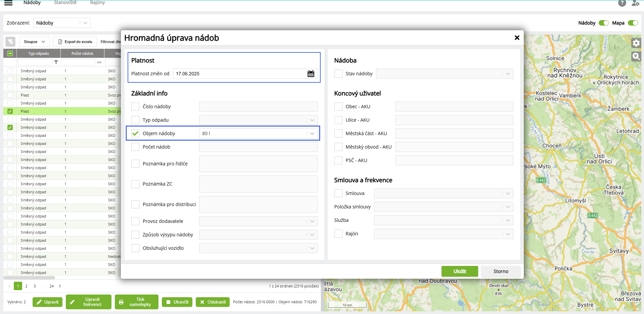Expand the Sloupce dropdown
Image resolution: width=644 pixels, height=314 pixels.
(34, 42)
